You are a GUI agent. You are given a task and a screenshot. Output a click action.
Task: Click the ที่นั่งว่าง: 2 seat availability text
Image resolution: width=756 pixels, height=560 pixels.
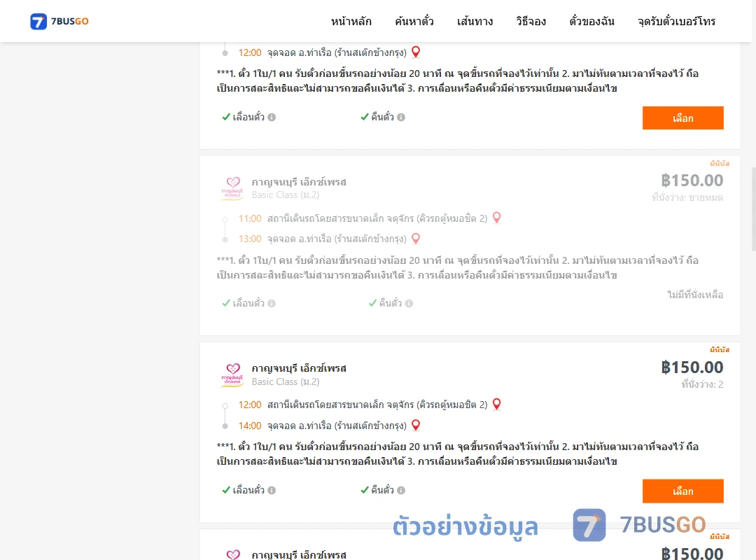(702, 384)
